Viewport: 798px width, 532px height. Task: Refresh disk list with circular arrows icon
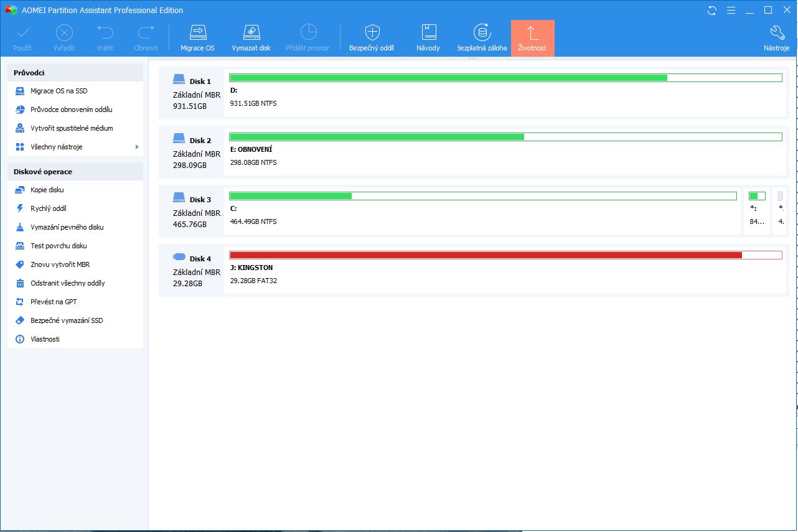[x=711, y=10]
